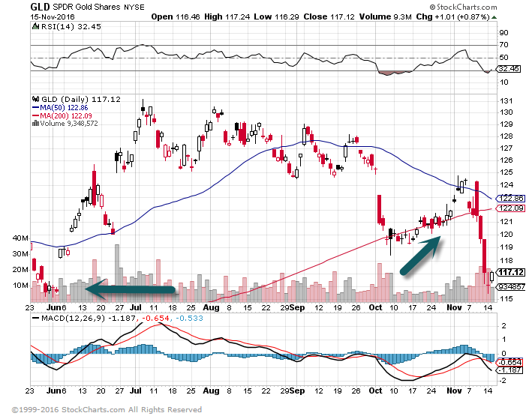Click the blue -0.533 value in MACD legend
The height and width of the screenshot is (416, 532).
click(189, 319)
